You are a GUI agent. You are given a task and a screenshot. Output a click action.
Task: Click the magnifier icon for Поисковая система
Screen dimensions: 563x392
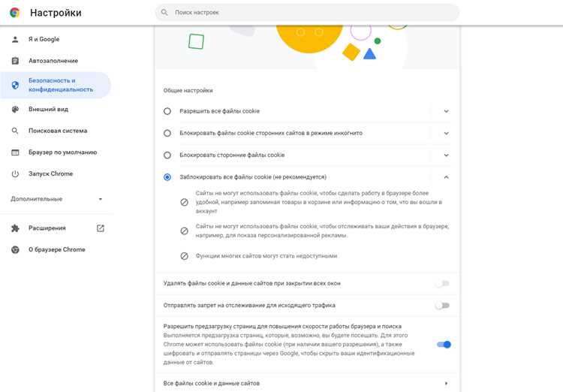coord(15,131)
